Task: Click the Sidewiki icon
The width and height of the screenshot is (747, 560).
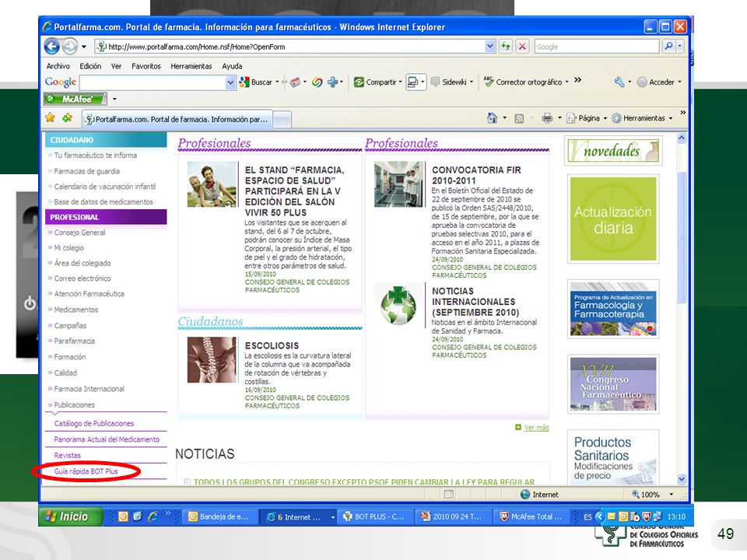Action: click(435, 82)
